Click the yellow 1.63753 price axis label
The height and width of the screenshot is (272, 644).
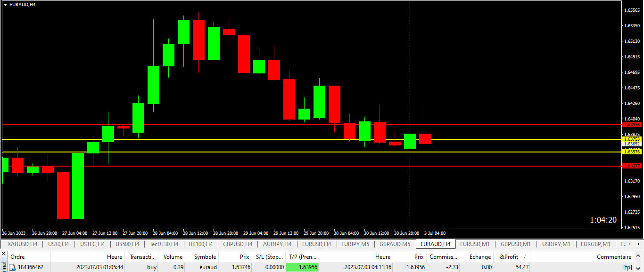tap(632, 139)
